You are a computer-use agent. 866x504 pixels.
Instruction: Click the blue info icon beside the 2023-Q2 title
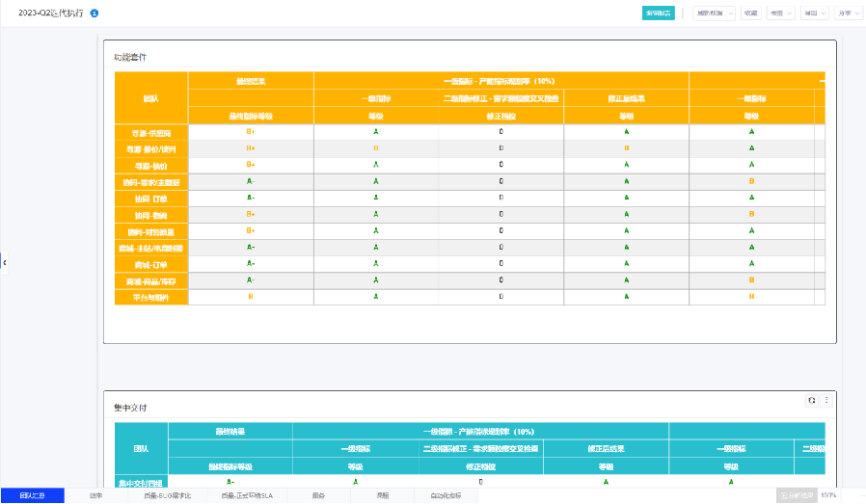(95, 13)
